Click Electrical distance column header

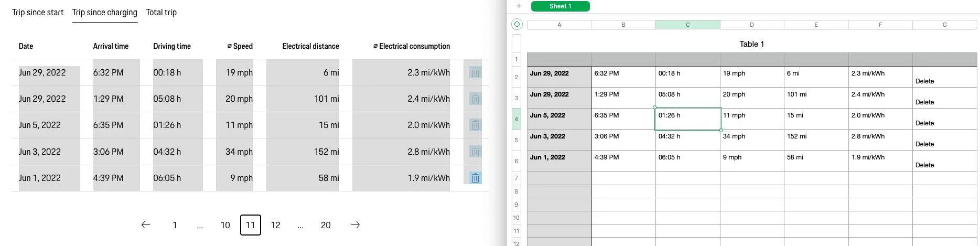point(310,46)
